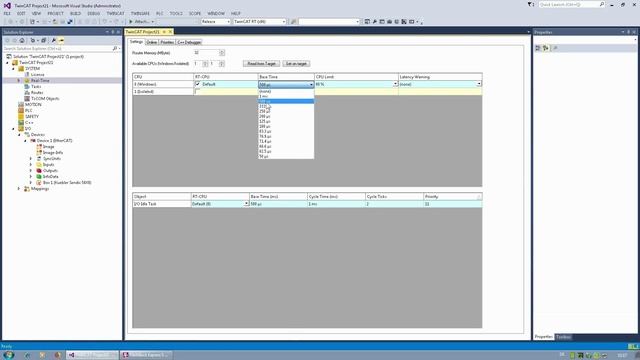Select the SAFETY node in the tree

[32, 116]
